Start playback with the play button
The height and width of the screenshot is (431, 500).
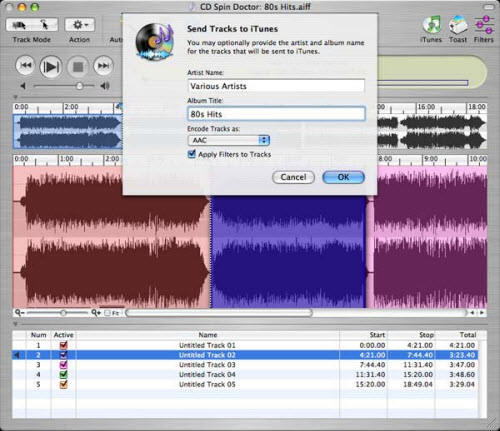click(x=51, y=67)
